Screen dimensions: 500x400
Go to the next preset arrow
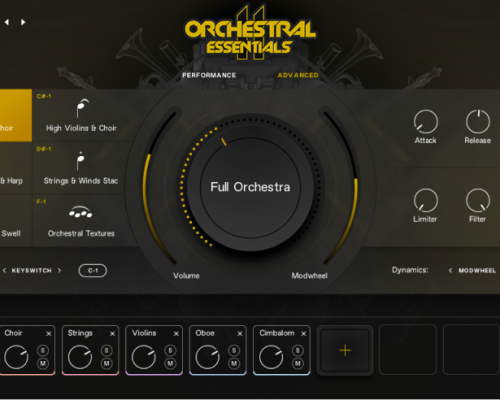coord(23,22)
